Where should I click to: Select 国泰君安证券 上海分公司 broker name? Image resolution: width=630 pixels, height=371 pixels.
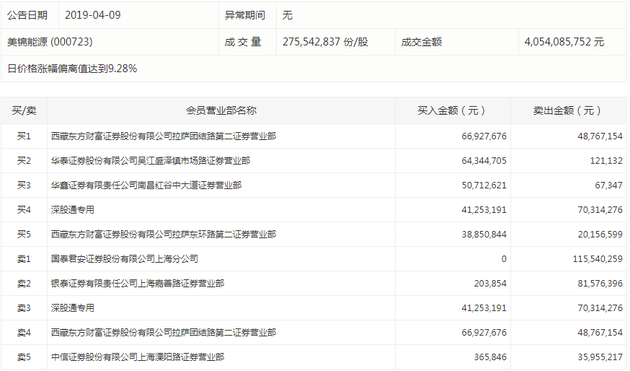tap(125, 259)
